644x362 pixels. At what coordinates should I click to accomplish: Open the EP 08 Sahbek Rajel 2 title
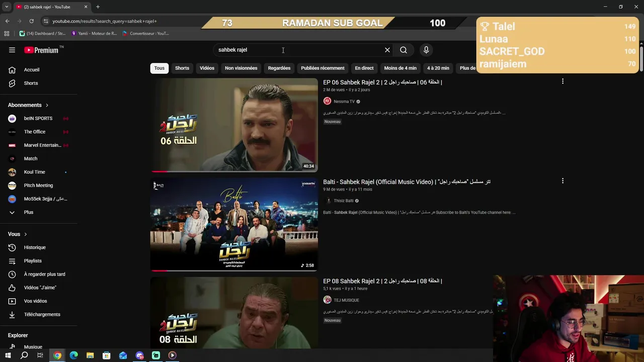(x=382, y=281)
